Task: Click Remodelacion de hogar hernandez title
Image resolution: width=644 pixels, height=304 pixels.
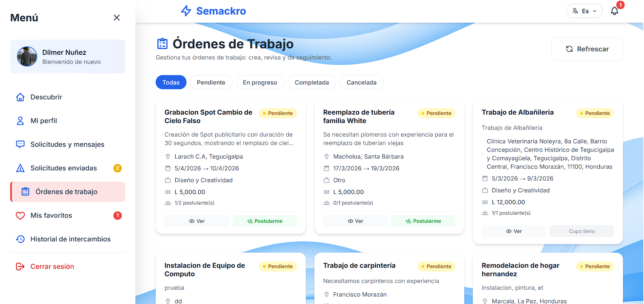Action: point(520,270)
